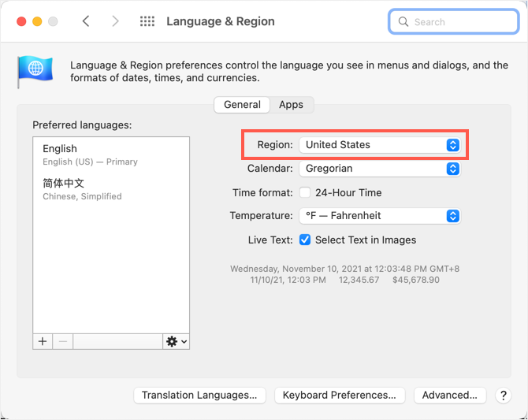Click the forward navigation arrow

(115, 21)
